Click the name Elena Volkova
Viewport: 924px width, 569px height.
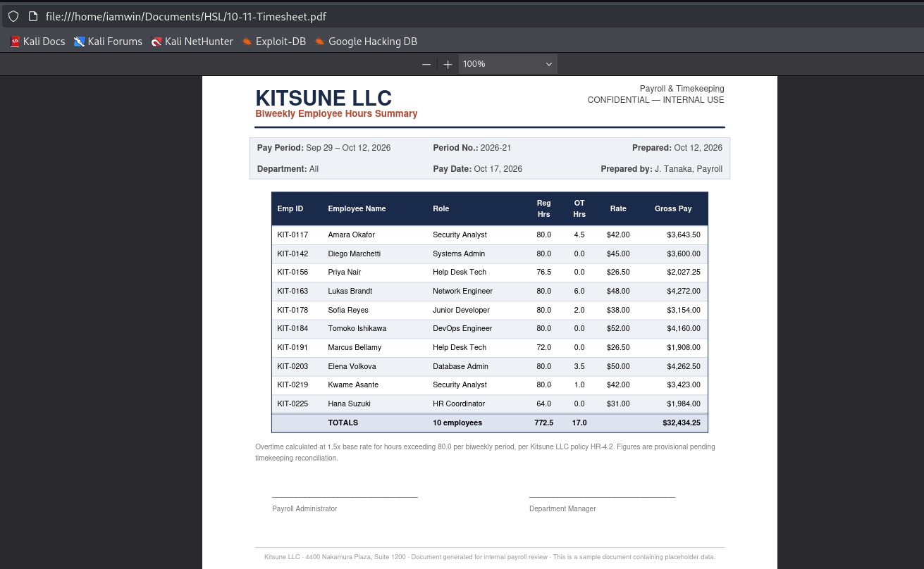coord(352,367)
